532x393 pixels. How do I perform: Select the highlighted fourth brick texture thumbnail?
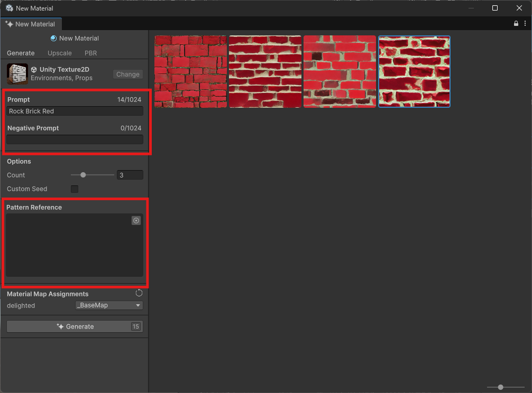pyautogui.click(x=414, y=71)
